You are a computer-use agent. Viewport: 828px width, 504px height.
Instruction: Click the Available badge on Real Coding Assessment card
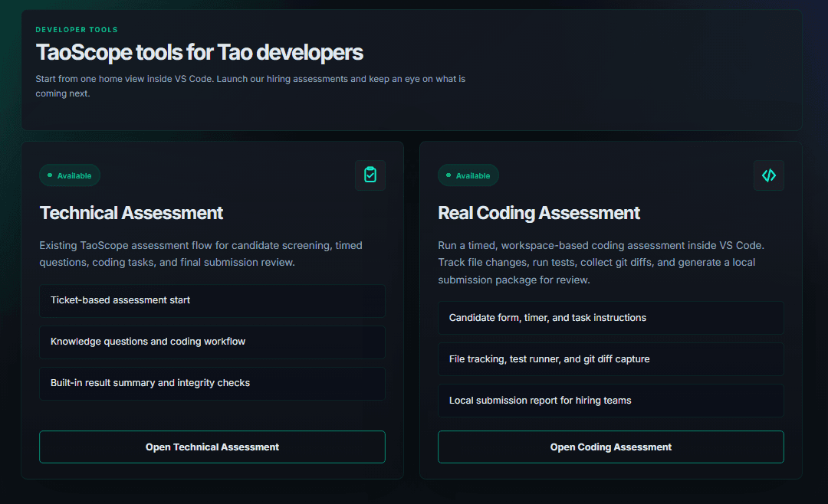pos(468,175)
